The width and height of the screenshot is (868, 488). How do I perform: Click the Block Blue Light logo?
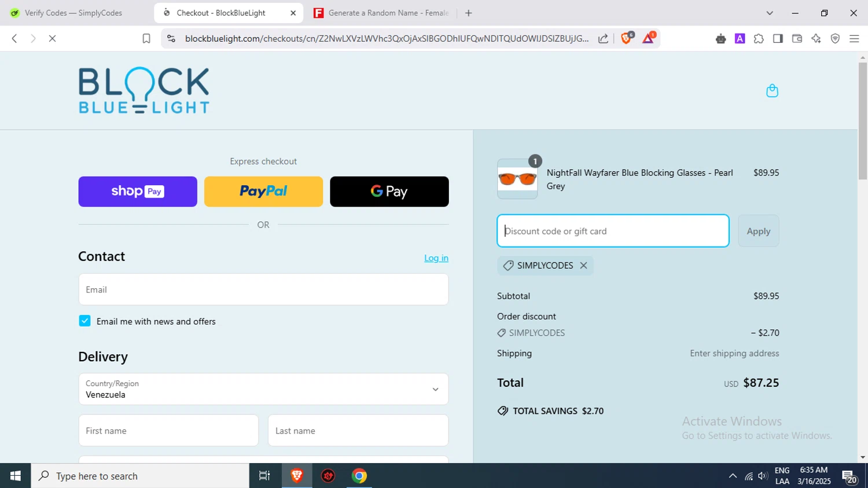(x=144, y=90)
